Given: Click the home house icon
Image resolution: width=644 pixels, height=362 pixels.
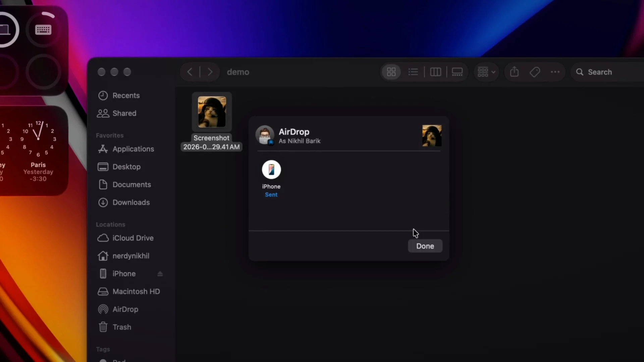Looking at the screenshot, I should [x=103, y=256].
